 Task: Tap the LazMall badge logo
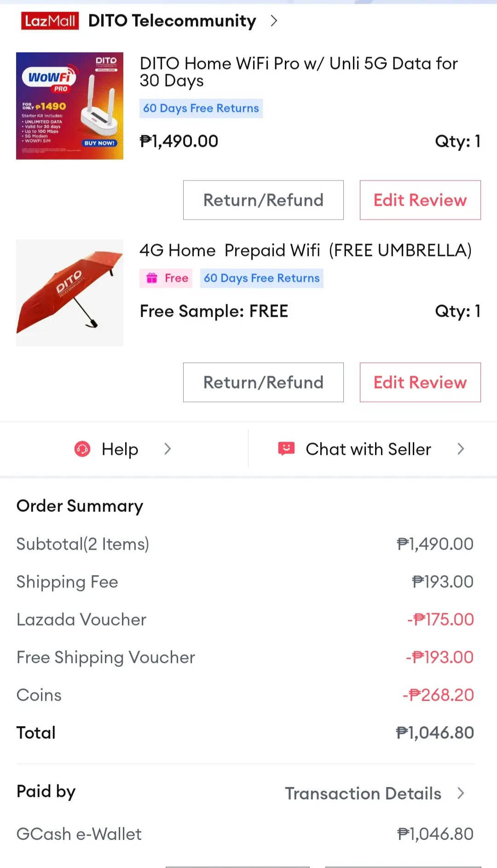point(50,21)
